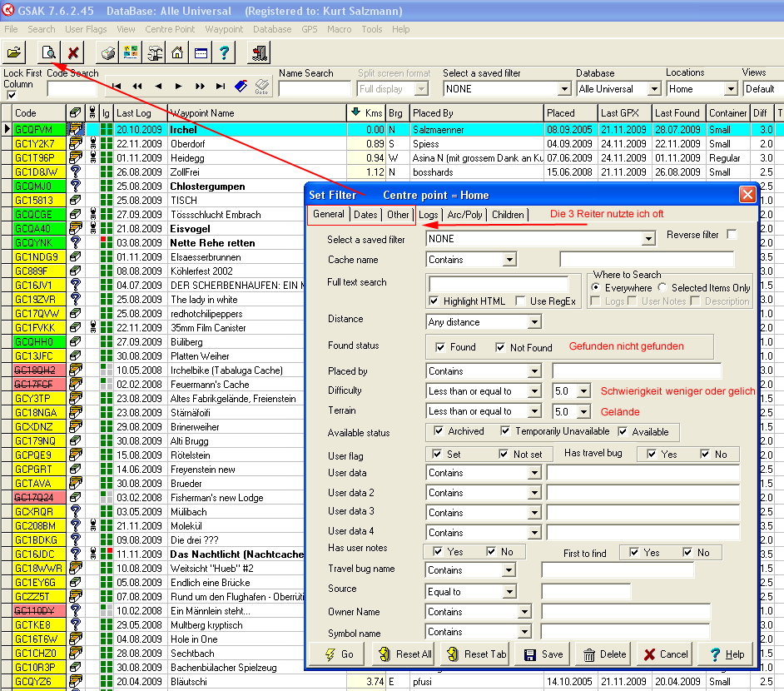Open the Database dropdown showing Alle Universal
Viewport: 784px width, 691px height.
[x=654, y=89]
